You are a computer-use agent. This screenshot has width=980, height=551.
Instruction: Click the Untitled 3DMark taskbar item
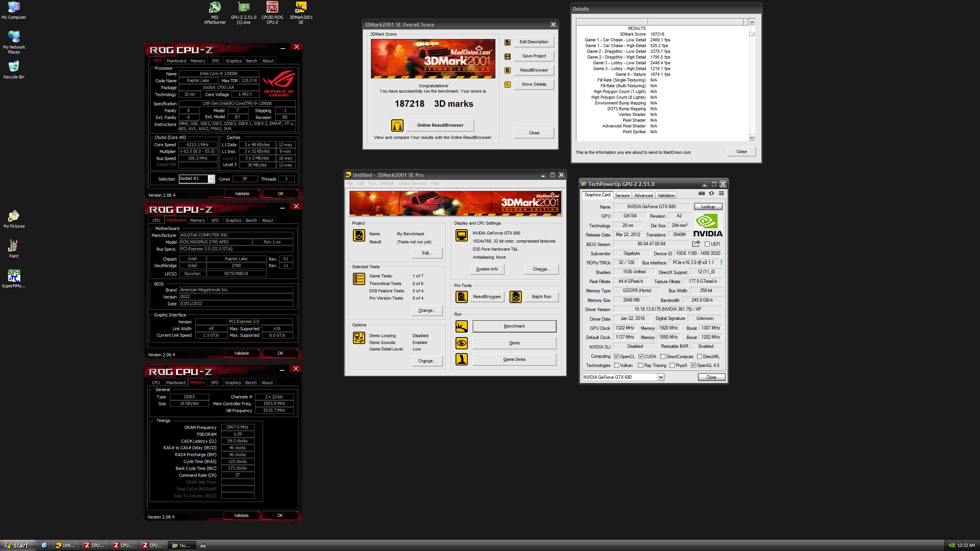click(x=67, y=545)
